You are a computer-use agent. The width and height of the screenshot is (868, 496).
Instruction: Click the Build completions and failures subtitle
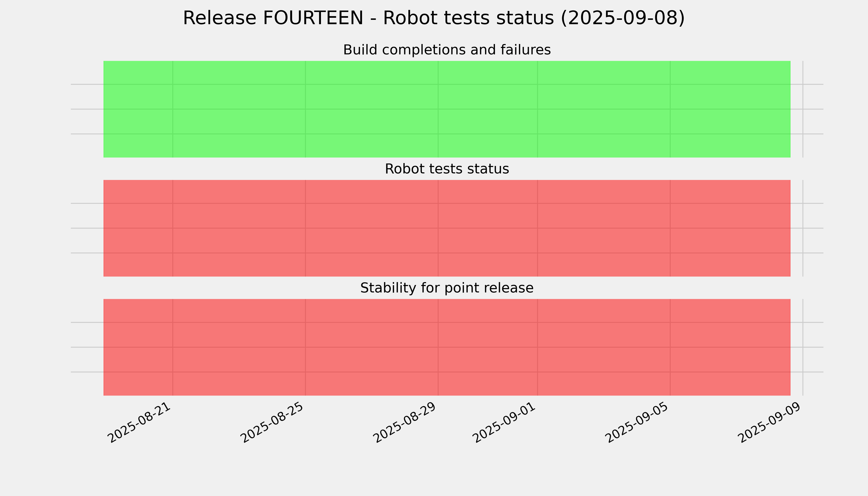click(447, 50)
